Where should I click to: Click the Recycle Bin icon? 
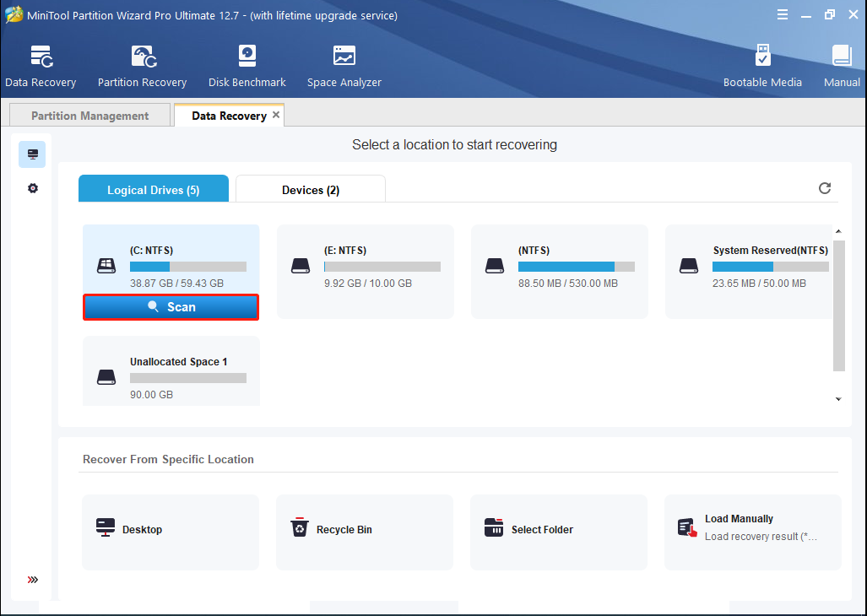pyautogui.click(x=299, y=527)
